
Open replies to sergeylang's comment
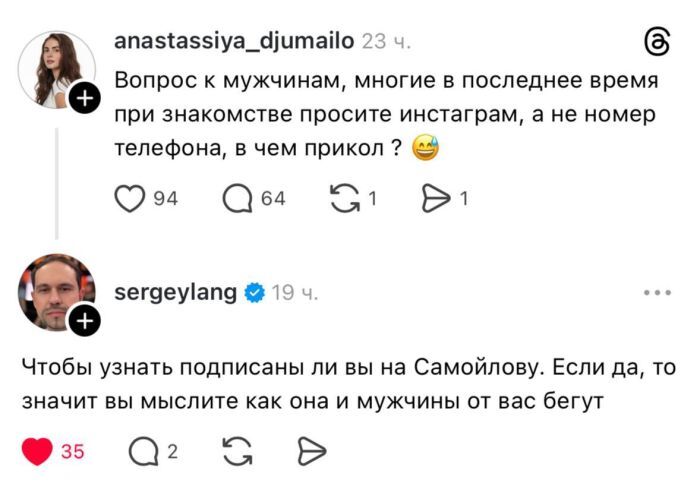[143, 452]
